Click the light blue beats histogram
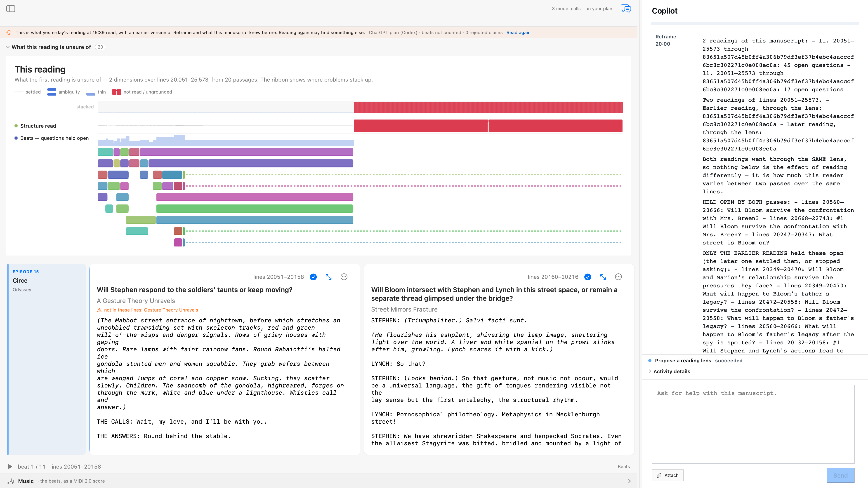The width and height of the screenshot is (868, 488). click(226, 141)
